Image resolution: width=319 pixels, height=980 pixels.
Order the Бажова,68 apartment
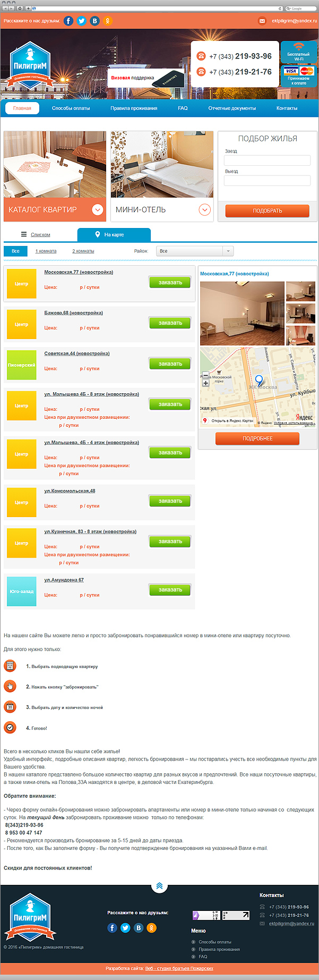[170, 323]
